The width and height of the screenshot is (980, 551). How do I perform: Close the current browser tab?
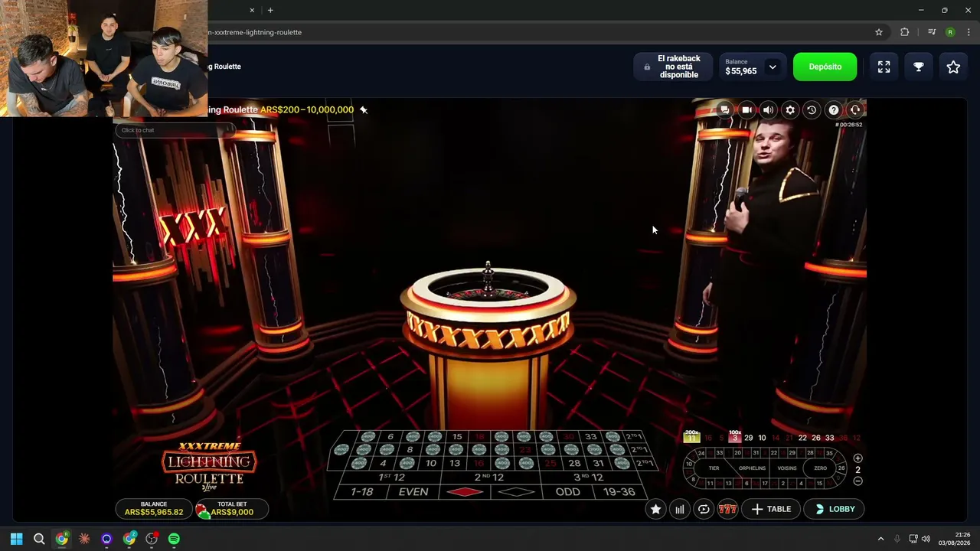tap(253, 10)
